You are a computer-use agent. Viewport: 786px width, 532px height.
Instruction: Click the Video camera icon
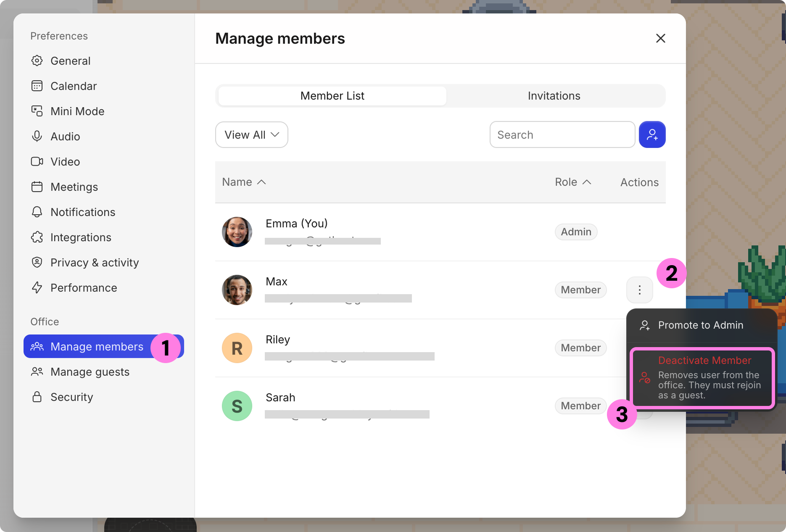[37, 162]
